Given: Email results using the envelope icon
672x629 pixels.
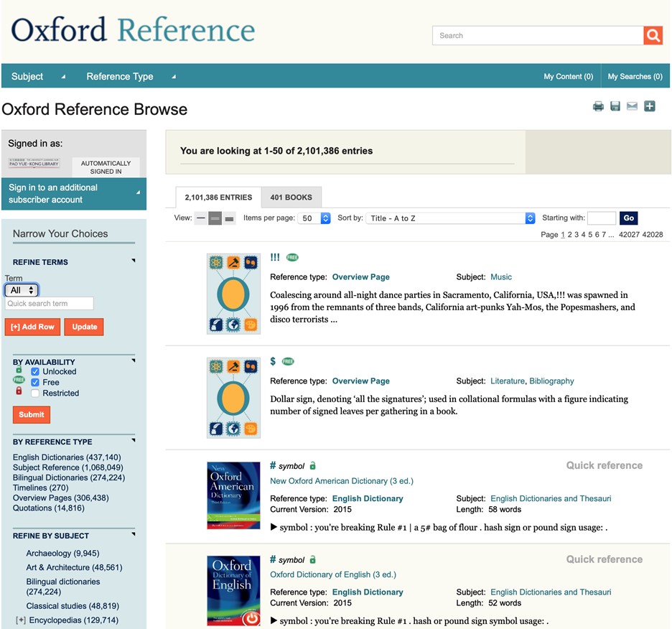Looking at the screenshot, I should pos(632,106).
